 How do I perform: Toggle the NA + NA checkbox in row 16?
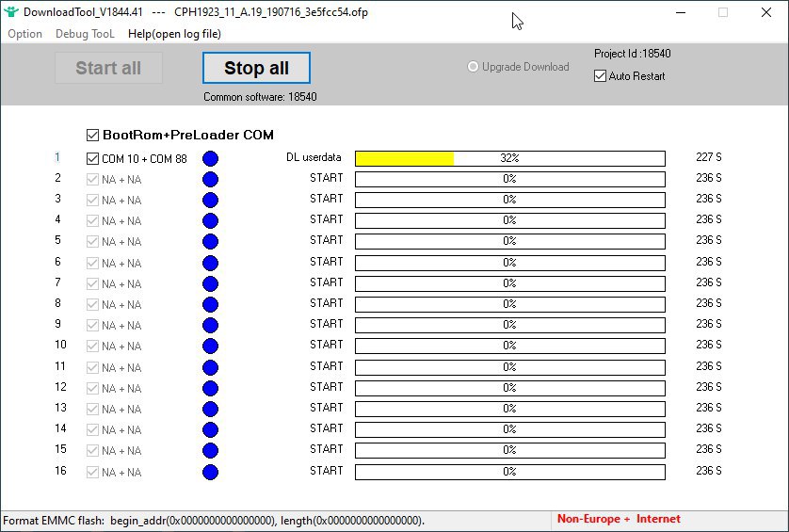(x=92, y=472)
